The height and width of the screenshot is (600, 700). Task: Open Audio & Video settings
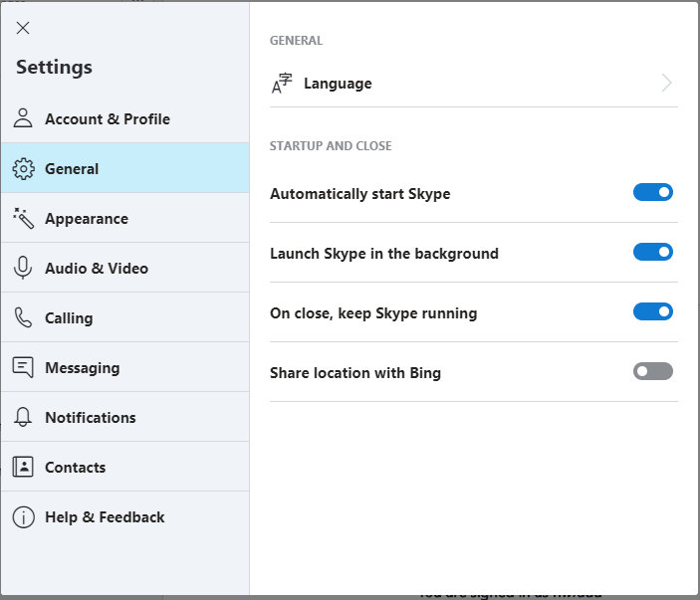[125, 268]
